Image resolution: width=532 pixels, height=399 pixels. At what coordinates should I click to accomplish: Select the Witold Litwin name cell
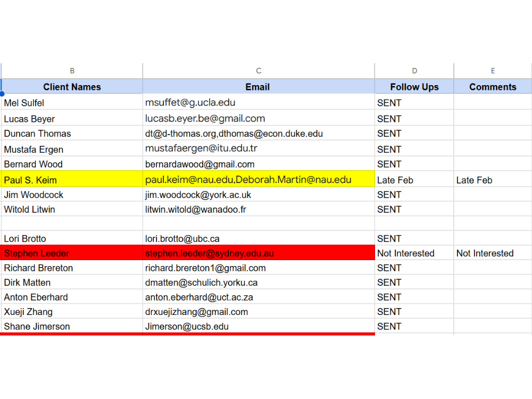click(x=72, y=209)
